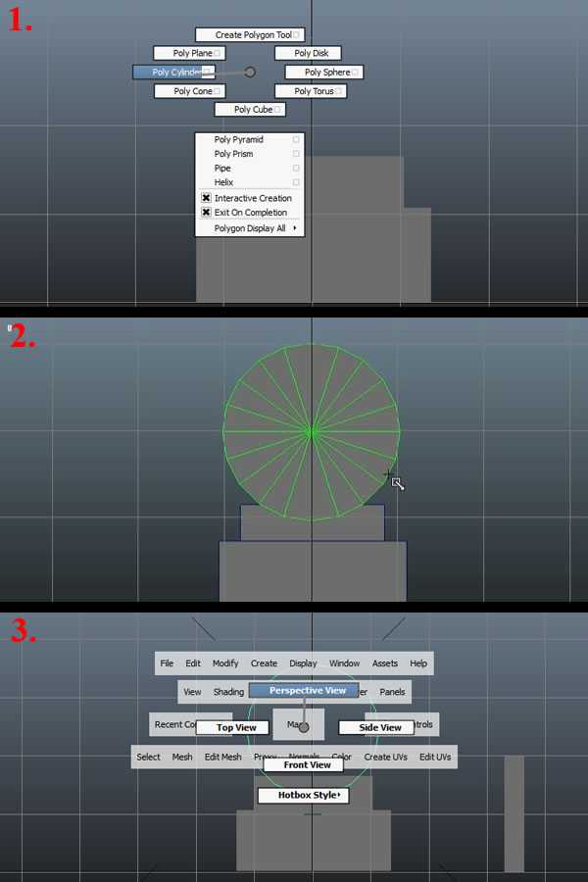Open the Edit Mesh menu in the hotbox
This screenshot has width=588, height=882.
tap(223, 757)
